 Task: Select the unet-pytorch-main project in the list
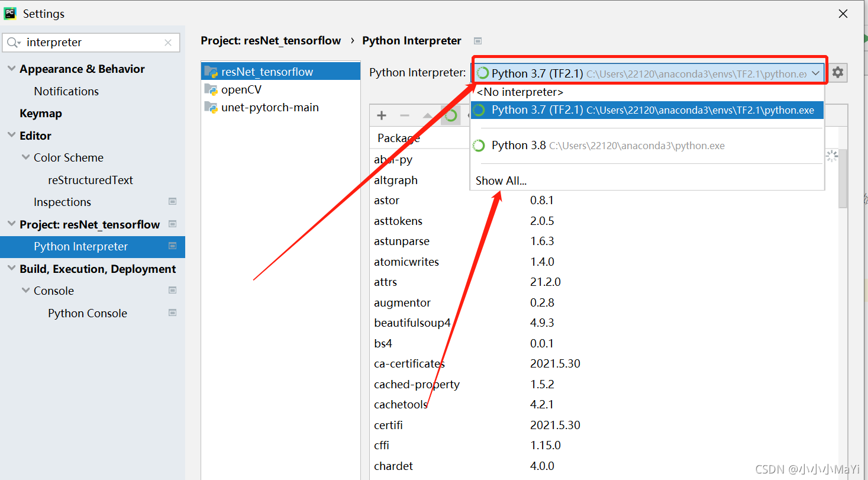280,107
